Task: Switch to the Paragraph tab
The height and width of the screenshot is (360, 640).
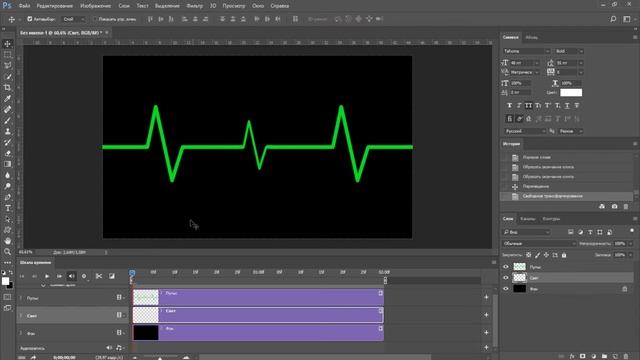Action: tap(531, 37)
